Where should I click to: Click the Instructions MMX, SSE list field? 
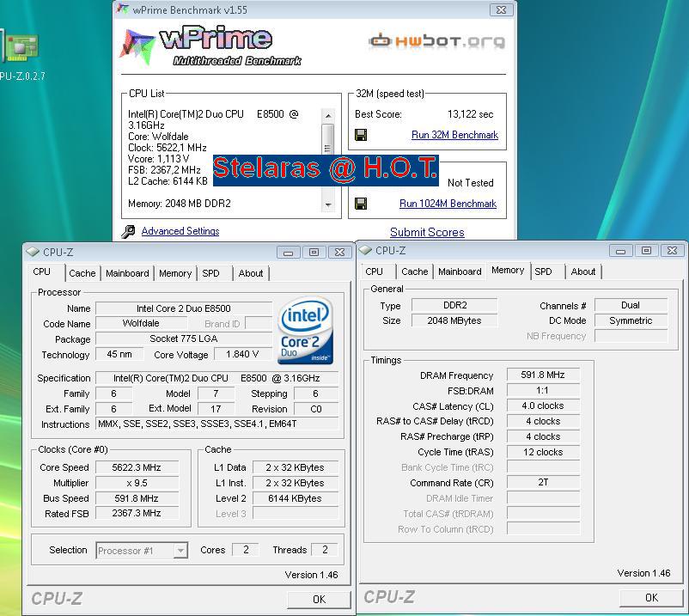pos(217,424)
